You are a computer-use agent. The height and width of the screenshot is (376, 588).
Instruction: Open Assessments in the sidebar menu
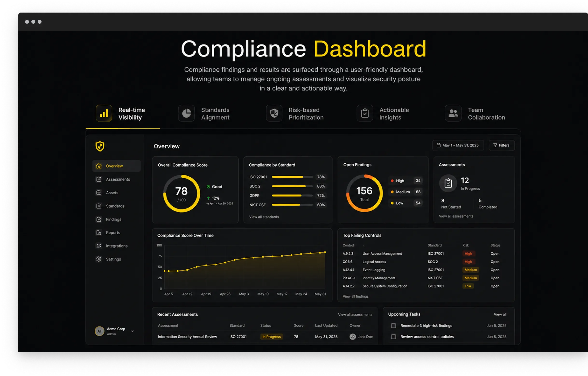[x=117, y=180]
